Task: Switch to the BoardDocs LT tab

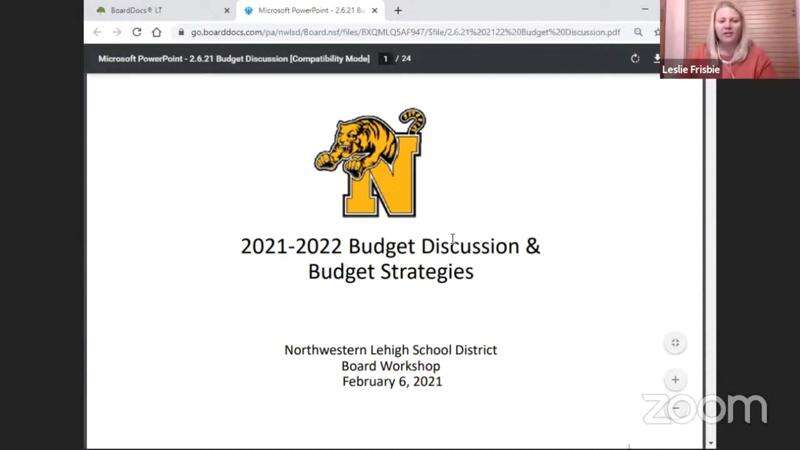Action: click(x=159, y=11)
